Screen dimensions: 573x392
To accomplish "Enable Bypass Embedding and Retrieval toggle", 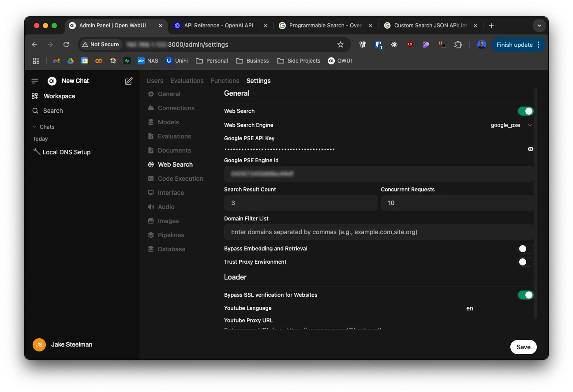I will 526,249.
